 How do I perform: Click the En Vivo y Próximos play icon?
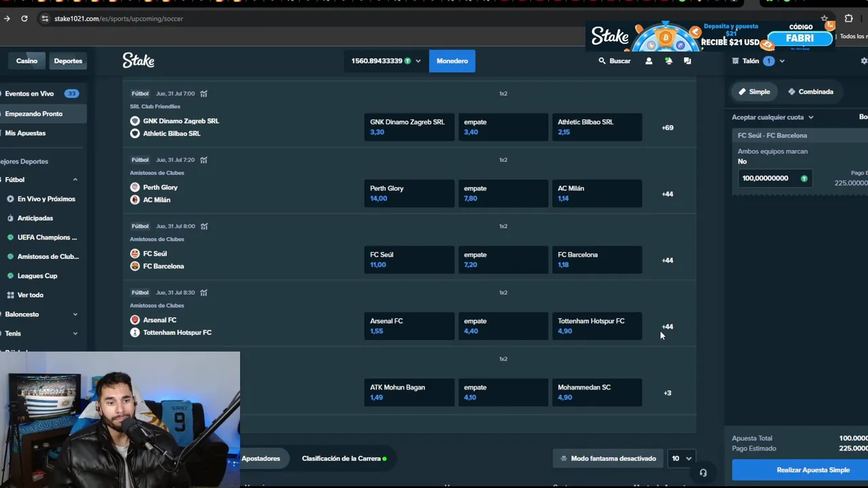[10, 199]
